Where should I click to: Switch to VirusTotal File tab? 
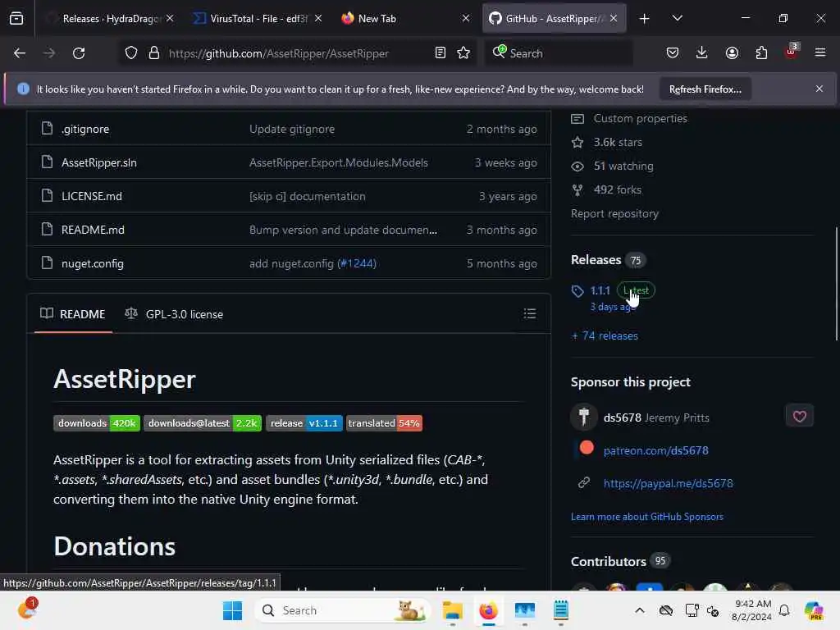pos(258,19)
